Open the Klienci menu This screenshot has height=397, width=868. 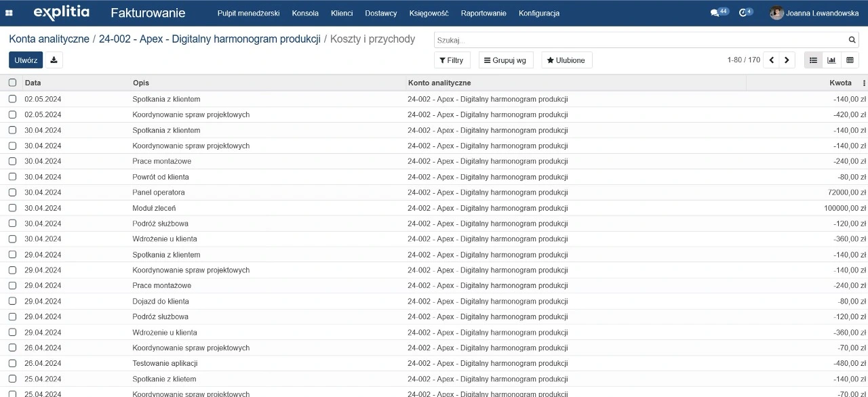pyautogui.click(x=342, y=13)
